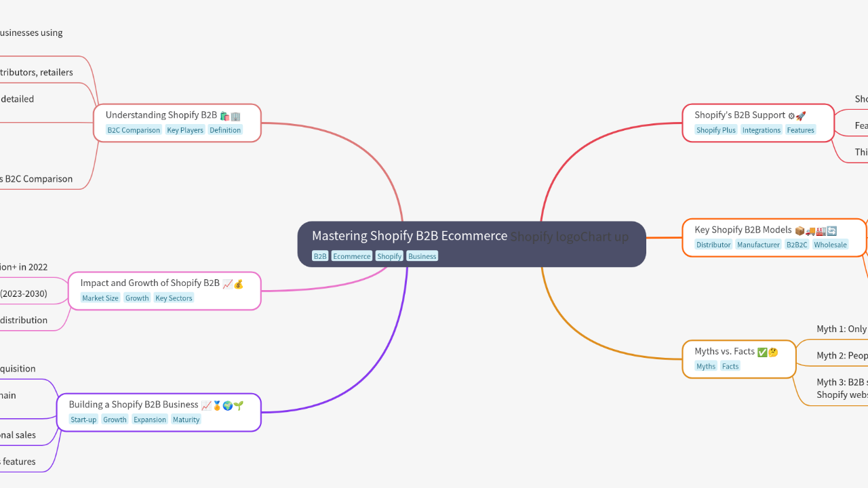Select the Key Shopify B2B Models node
This screenshot has width=868, height=488.
click(x=774, y=237)
